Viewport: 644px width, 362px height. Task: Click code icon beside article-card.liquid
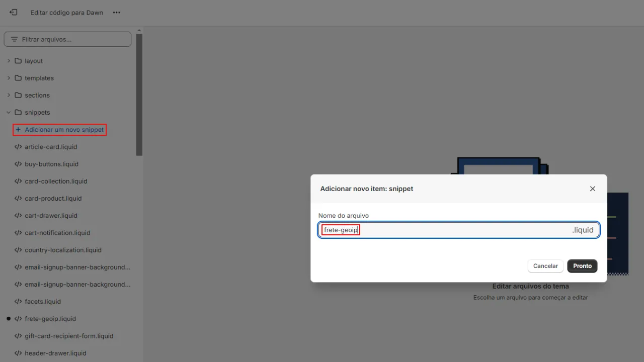(18, 147)
